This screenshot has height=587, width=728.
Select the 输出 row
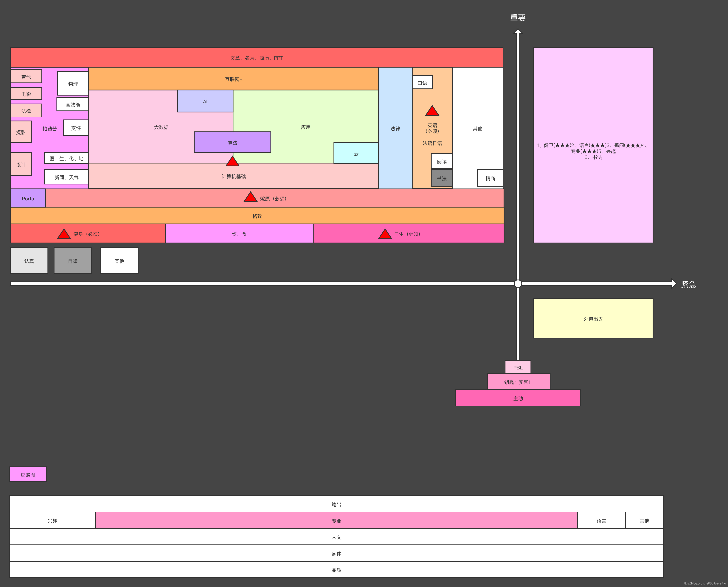point(336,504)
